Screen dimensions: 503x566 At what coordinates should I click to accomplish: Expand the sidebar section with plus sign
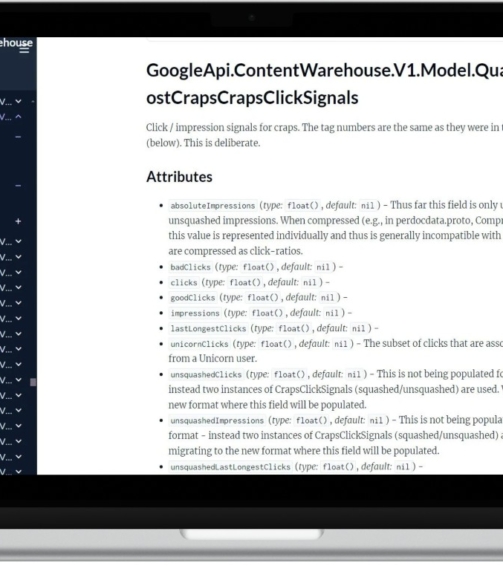[x=18, y=221]
